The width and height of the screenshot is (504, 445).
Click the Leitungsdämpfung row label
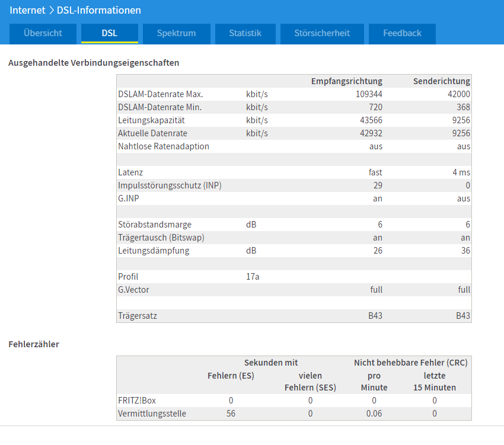(x=154, y=251)
